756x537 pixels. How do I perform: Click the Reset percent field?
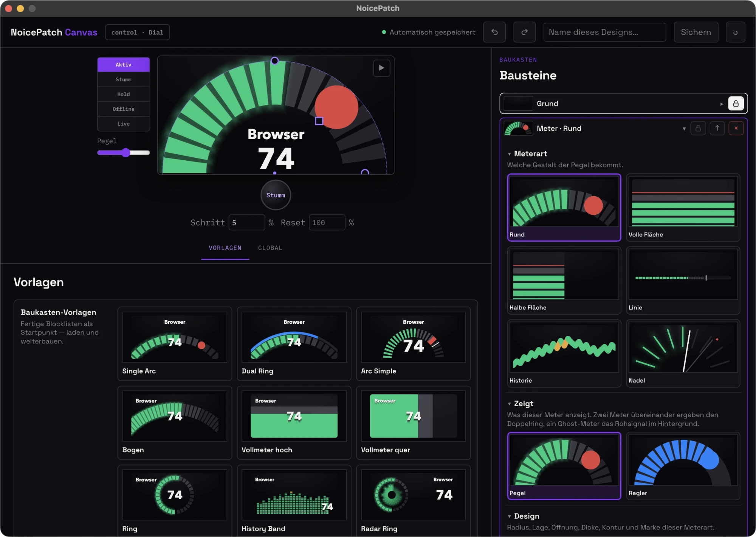click(x=327, y=223)
